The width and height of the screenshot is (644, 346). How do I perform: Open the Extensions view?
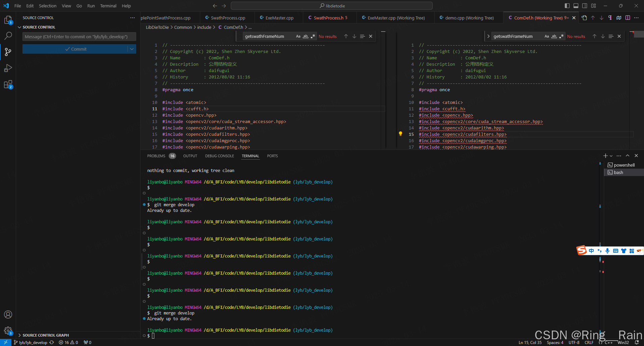[x=8, y=84]
